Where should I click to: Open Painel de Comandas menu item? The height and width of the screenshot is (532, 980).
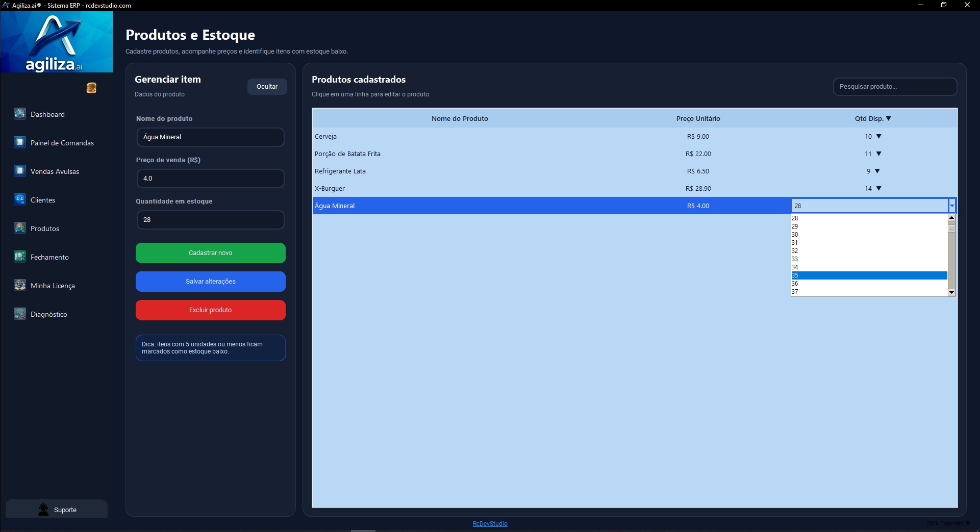pos(62,143)
